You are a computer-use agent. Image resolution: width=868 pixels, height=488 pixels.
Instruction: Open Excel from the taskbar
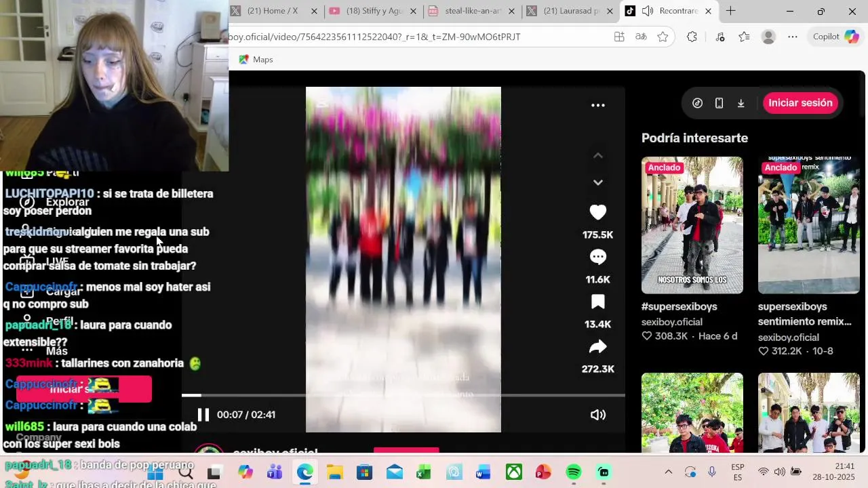coord(424,472)
